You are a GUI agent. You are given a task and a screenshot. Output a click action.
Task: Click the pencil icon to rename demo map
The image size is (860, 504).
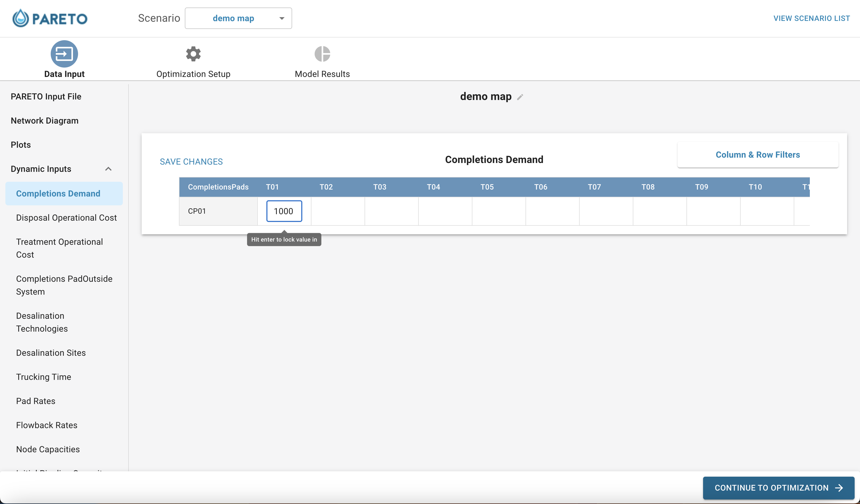(520, 97)
